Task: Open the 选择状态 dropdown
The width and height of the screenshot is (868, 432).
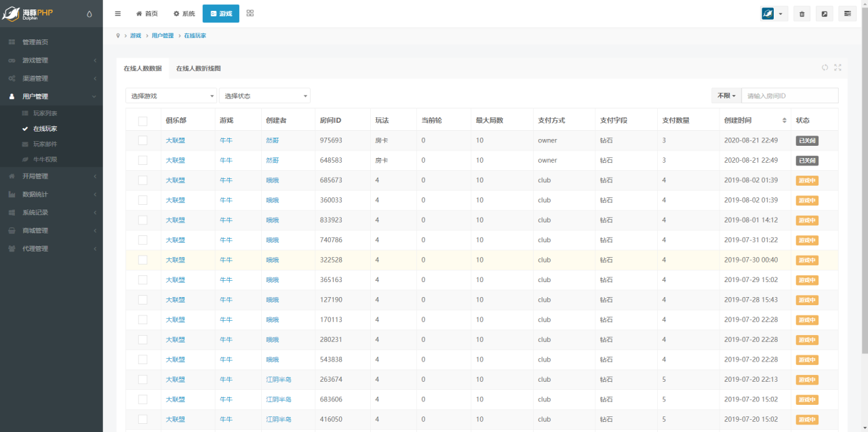Action: coord(264,96)
